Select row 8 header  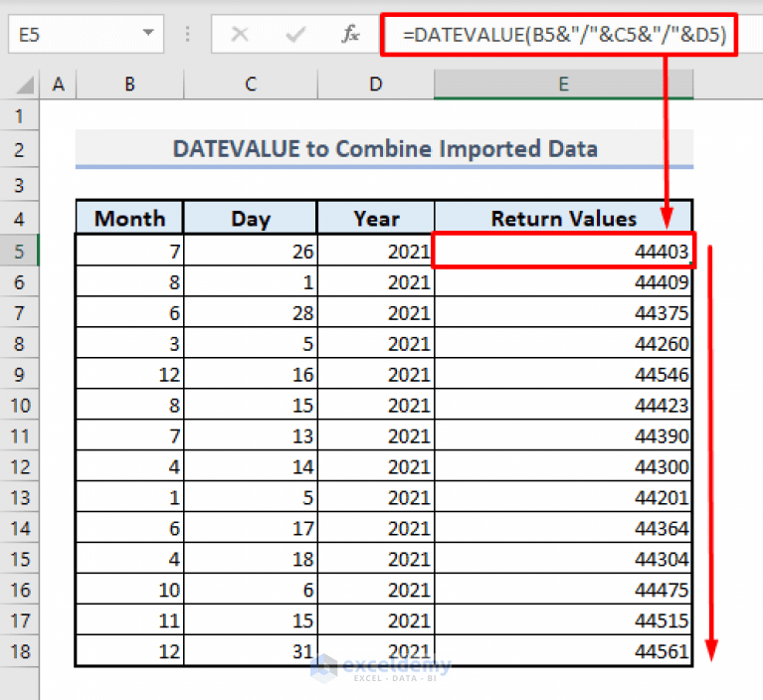(x=19, y=343)
